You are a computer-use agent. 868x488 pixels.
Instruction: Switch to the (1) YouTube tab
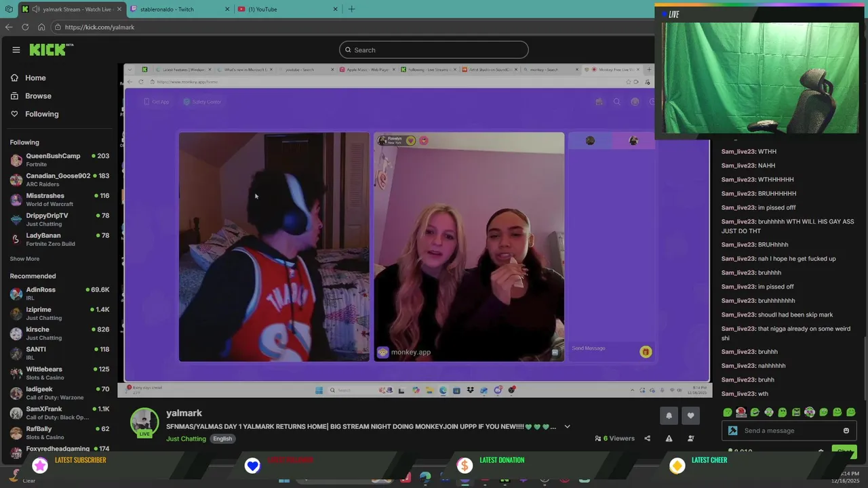tap(287, 9)
